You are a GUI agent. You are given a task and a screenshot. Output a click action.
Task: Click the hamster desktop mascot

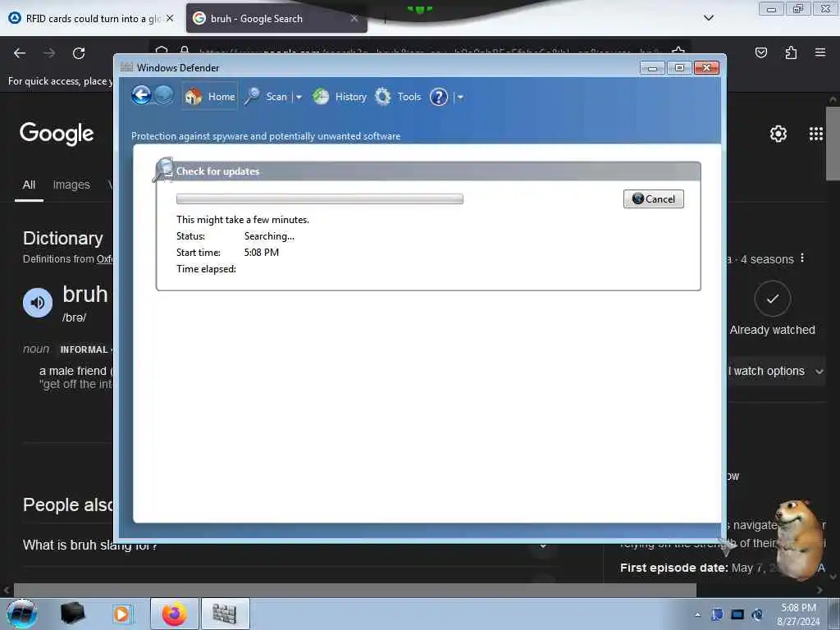pyautogui.click(x=798, y=540)
